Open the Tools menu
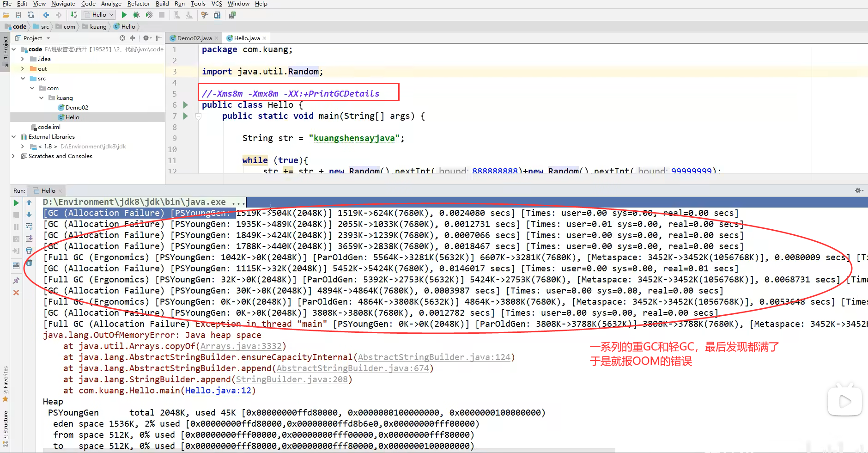Image resolution: width=868 pixels, height=453 pixels. [x=198, y=4]
